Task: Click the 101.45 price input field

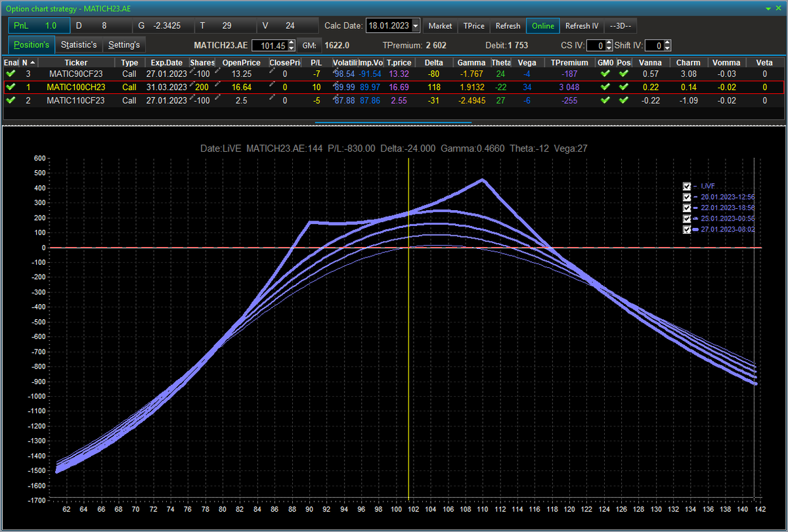Action: coord(270,45)
